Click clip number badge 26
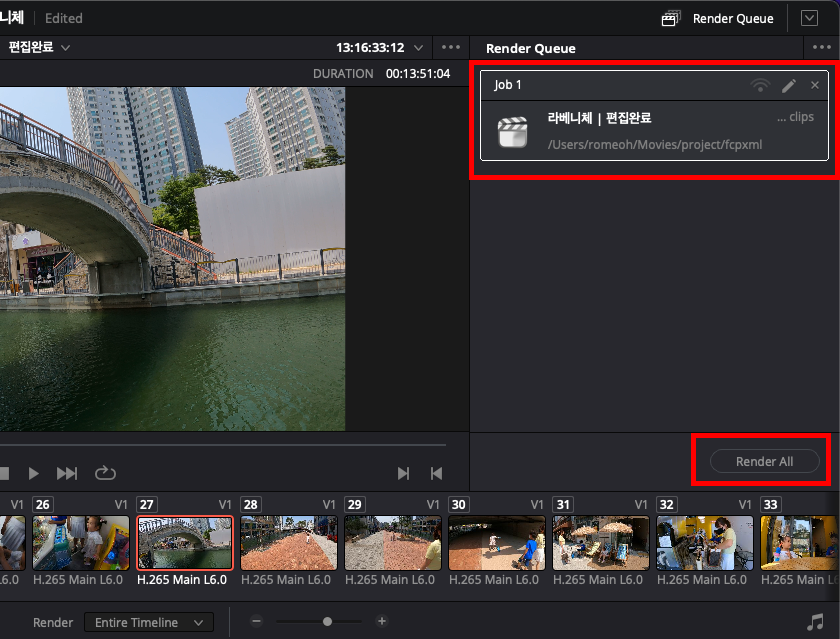The width and height of the screenshot is (840, 639). coord(43,505)
